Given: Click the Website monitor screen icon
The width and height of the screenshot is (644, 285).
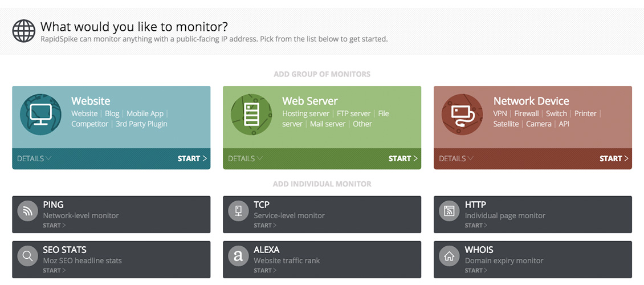Looking at the screenshot, I should [40, 115].
